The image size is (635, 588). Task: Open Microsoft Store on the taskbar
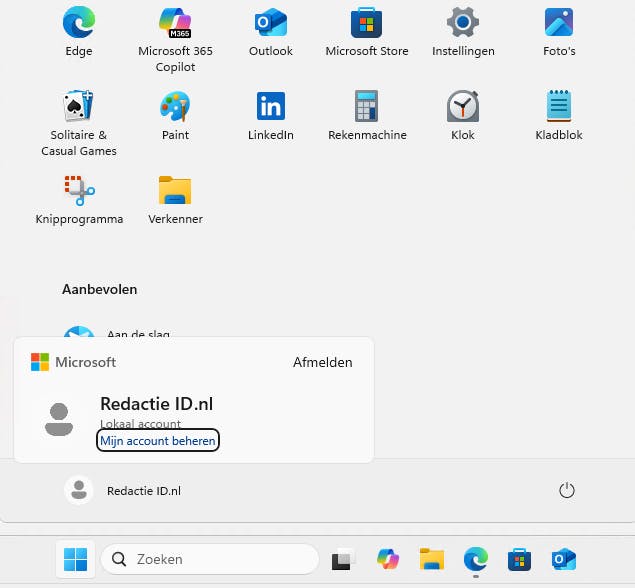coord(520,559)
